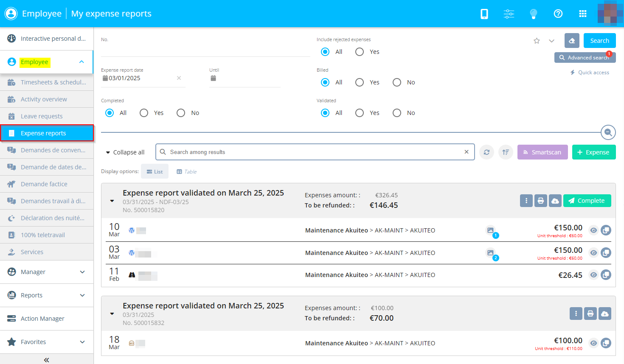
Task: Click the mobile phone icon in header
Action: click(x=484, y=14)
